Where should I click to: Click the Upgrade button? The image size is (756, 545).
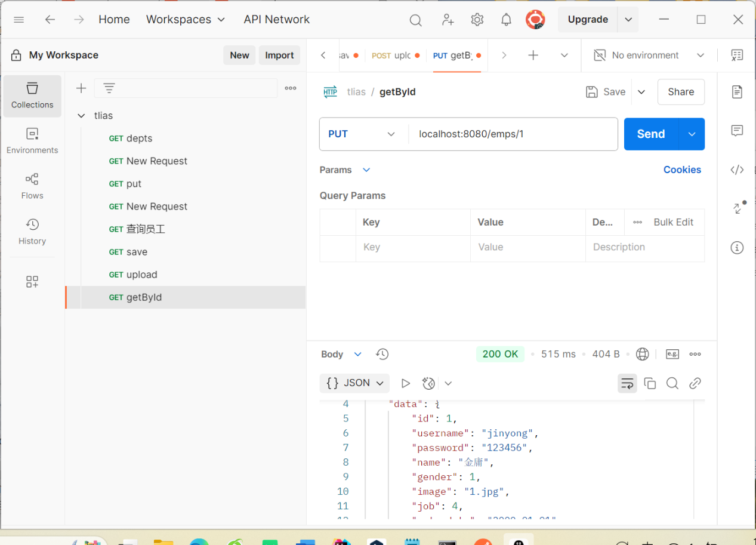pyautogui.click(x=588, y=20)
